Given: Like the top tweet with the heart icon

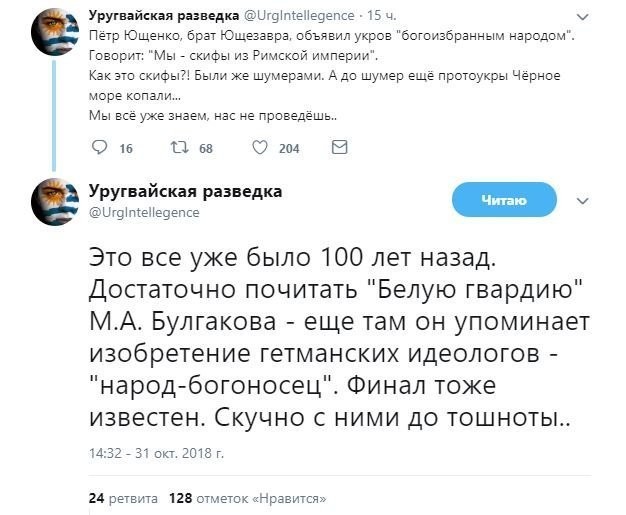Looking at the screenshot, I should 258,148.
